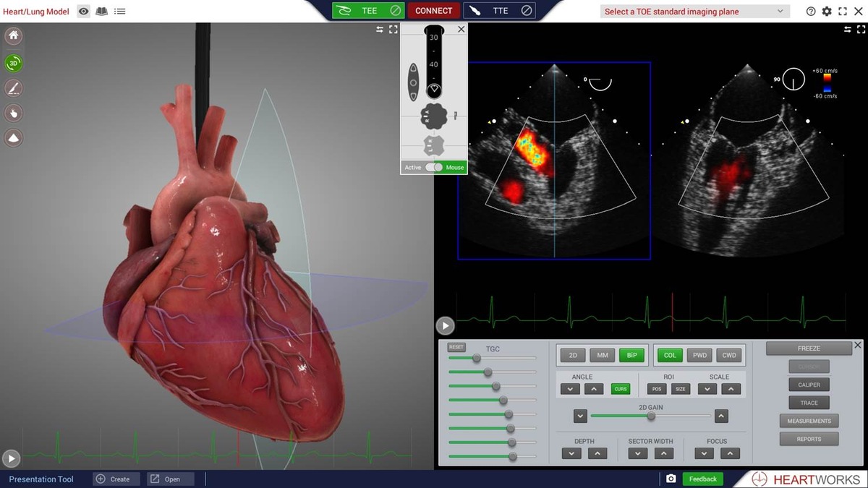Take a snapshot with the camera icon
Screen dimensions: 868x488
tap(671, 479)
